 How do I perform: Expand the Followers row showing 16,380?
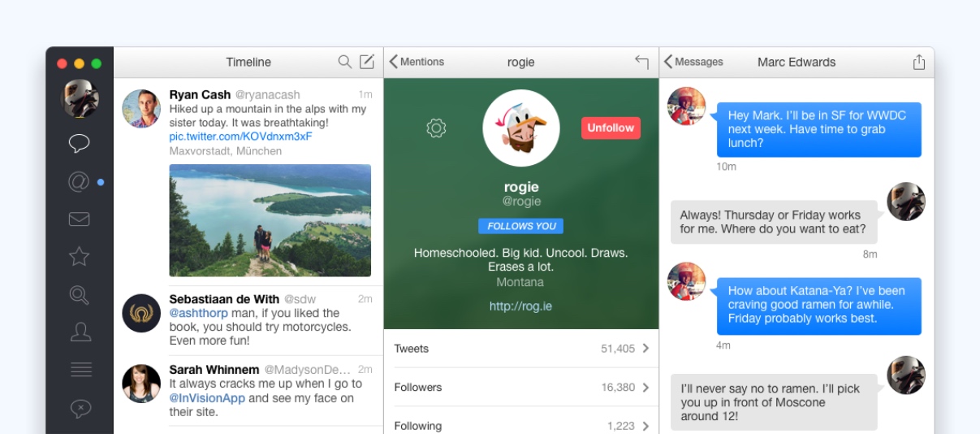click(521, 388)
